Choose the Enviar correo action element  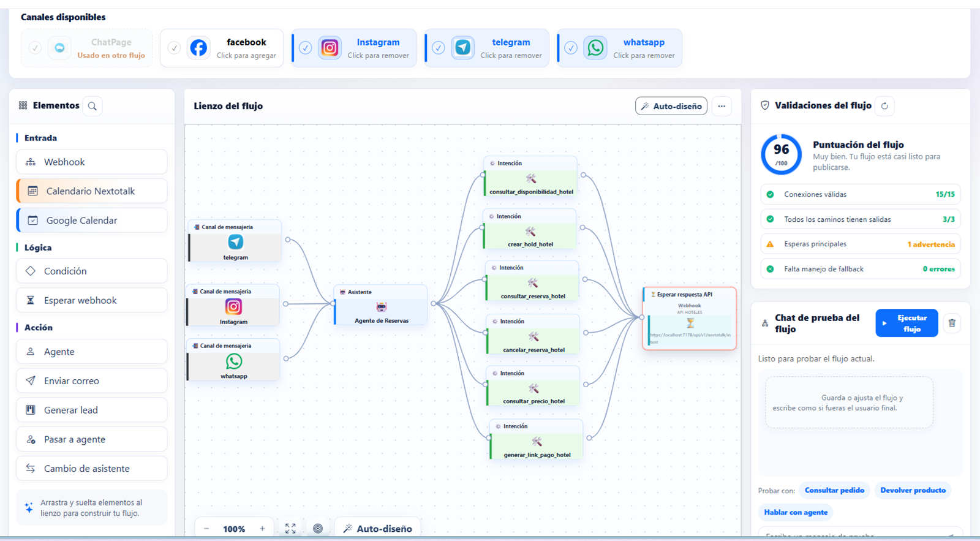[x=92, y=380]
